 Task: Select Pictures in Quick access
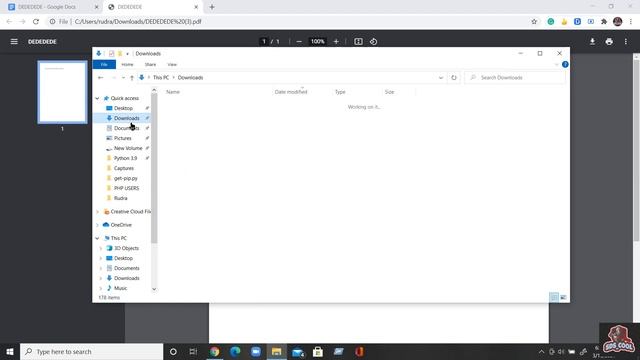122,138
